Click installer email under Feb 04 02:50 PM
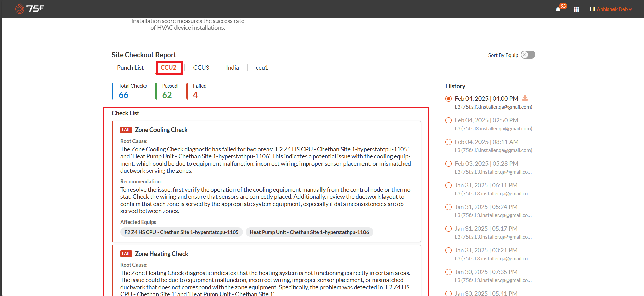644x296 pixels. [493, 129]
